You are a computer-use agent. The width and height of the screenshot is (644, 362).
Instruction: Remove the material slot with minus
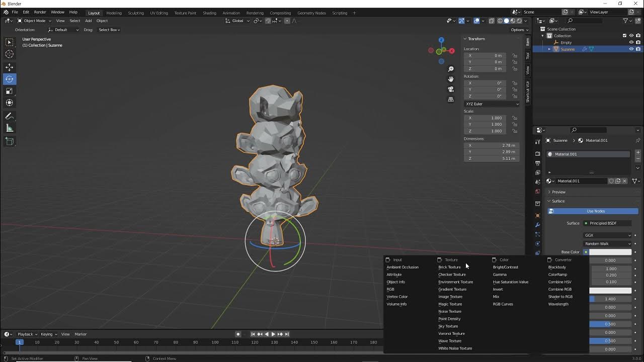(638, 159)
